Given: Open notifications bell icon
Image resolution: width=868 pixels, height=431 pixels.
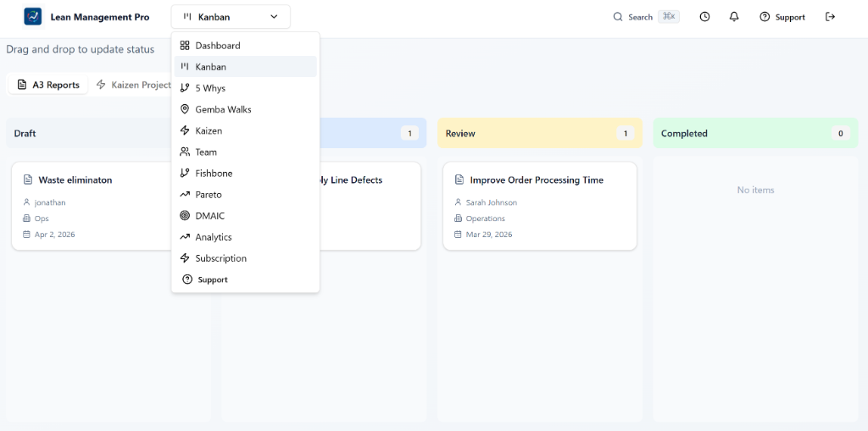Looking at the screenshot, I should tap(734, 17).
